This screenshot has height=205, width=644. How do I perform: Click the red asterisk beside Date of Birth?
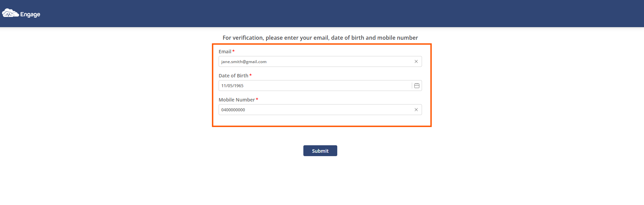(250, 75)
